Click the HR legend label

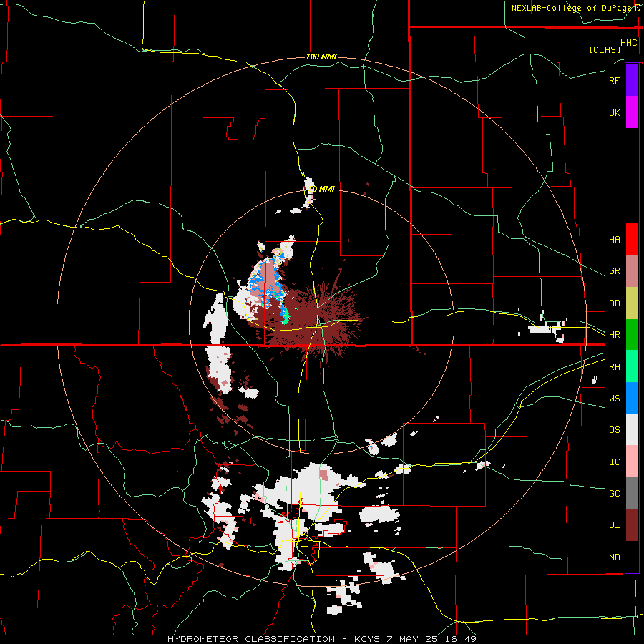point(614,335)
